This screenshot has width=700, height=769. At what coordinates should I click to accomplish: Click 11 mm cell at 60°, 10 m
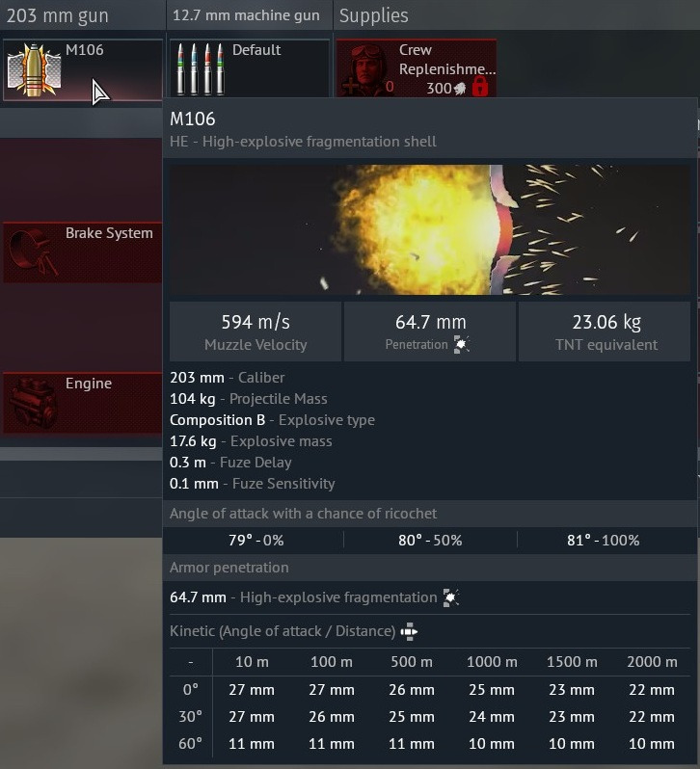pos(252,744)
